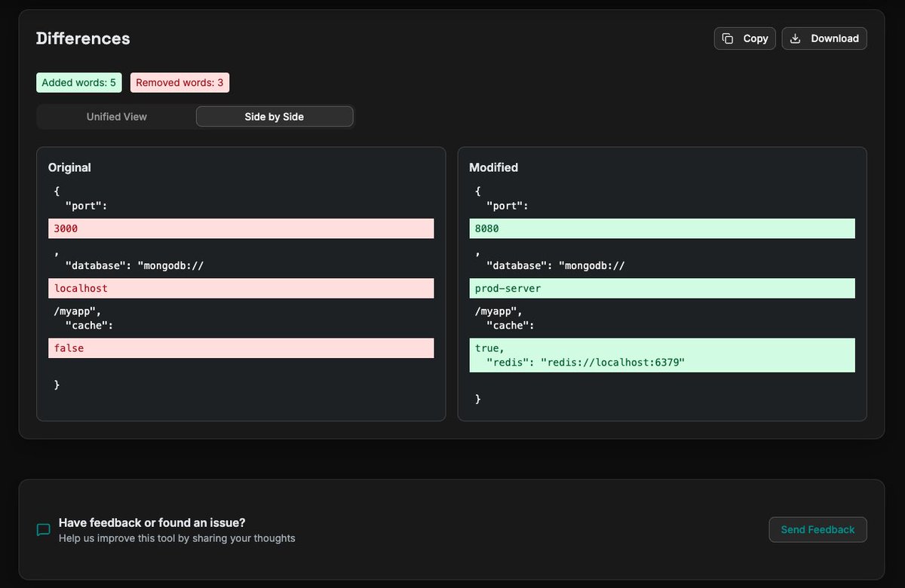
Task: Click the removed value localhost
Action: pyautogui.click(x=241, y=288)
